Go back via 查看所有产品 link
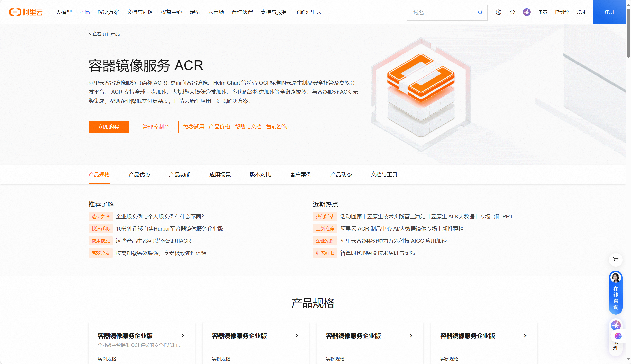 coord(104,34)
